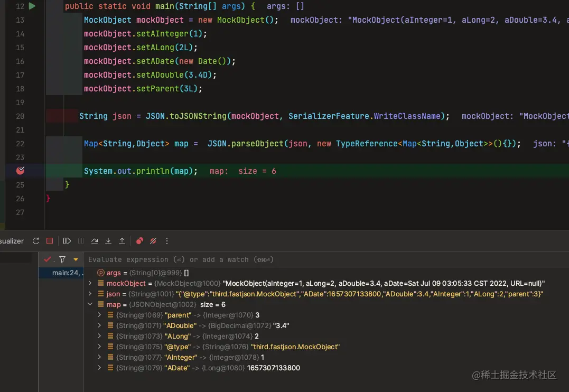569x392 pixels.
Task: Click the Evaluate expression input field
Action: point(264,259)
